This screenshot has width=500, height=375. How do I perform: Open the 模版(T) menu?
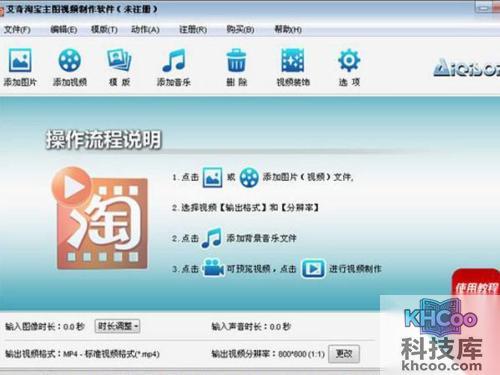tap(104, 30)
